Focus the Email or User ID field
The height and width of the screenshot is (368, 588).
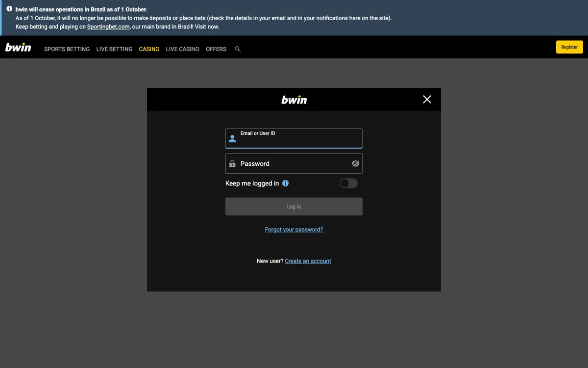click(x=294, y=138)
